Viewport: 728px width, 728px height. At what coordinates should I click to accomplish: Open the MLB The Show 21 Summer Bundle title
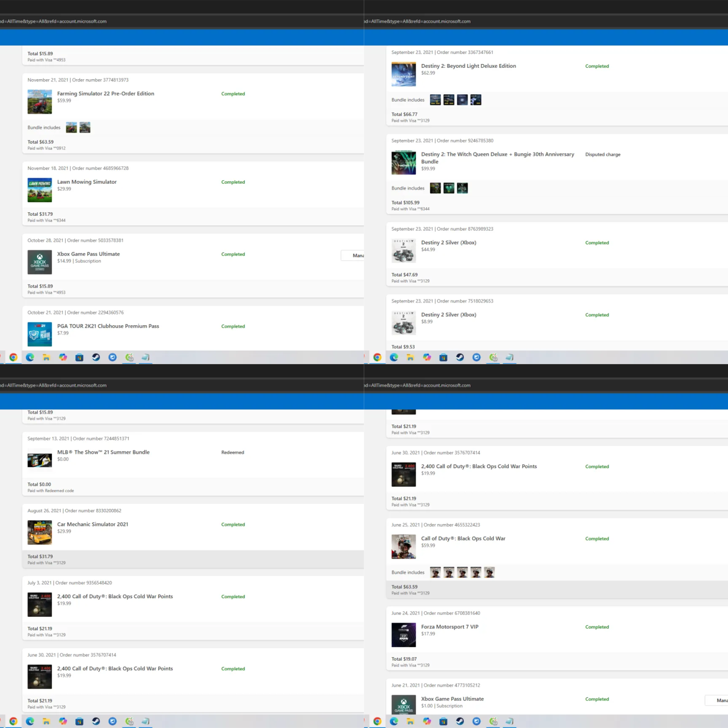click(103, 452)
